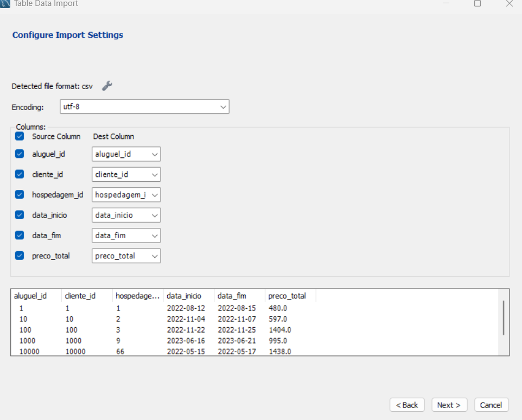
Task: Uncheck the aluguel_id column checkbox
Action: pyautogui.click(x=20, y=154)
